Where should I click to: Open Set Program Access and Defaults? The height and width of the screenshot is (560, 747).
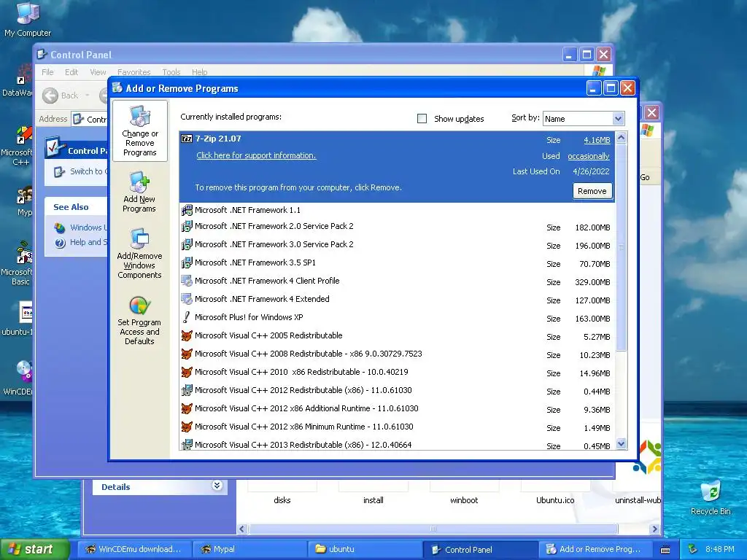(139, 320)
